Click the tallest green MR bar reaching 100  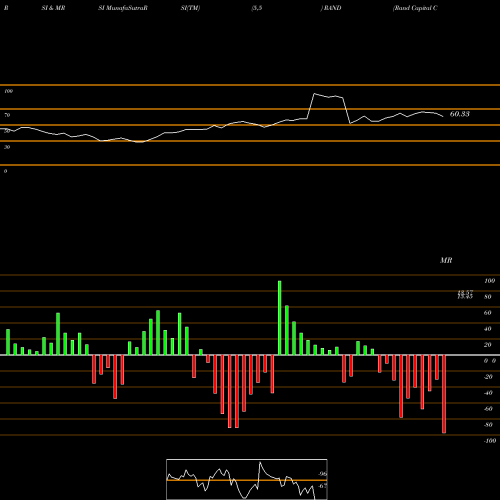click(x=279, y=318)
